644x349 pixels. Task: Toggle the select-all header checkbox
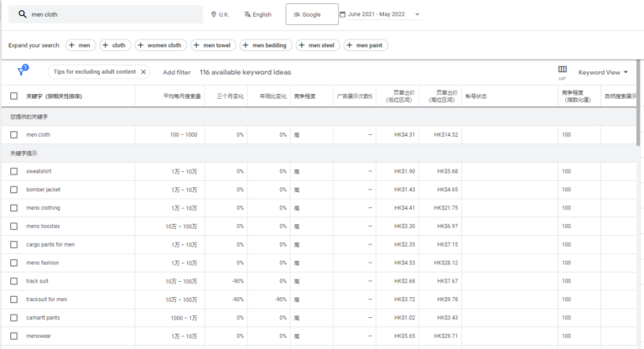13,96
